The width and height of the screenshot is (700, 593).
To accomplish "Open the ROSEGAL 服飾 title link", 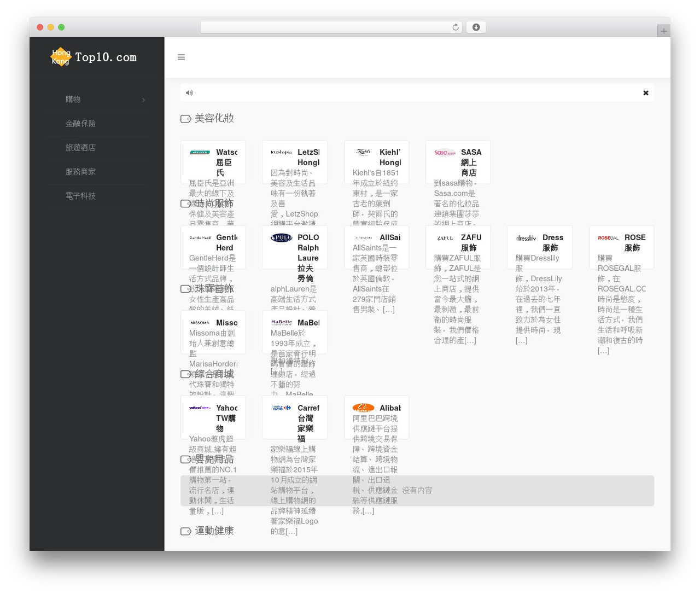I will 635,242.
